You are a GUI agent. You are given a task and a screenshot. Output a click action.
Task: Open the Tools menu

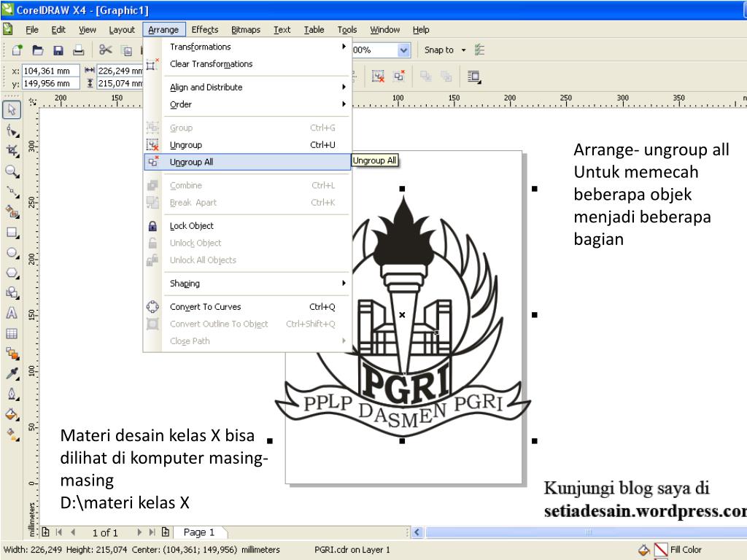(x=347, y=29)
